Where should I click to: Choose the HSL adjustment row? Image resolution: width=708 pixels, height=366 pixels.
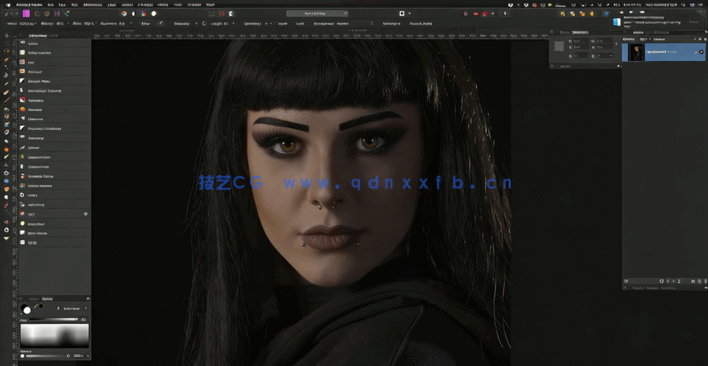click(54, 62)
